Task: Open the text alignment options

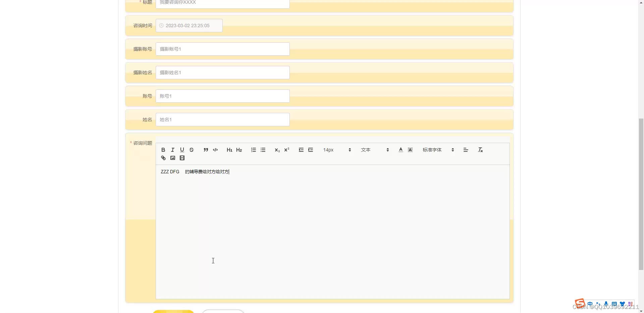Action: pyautogui.click(x=466, y=150)
